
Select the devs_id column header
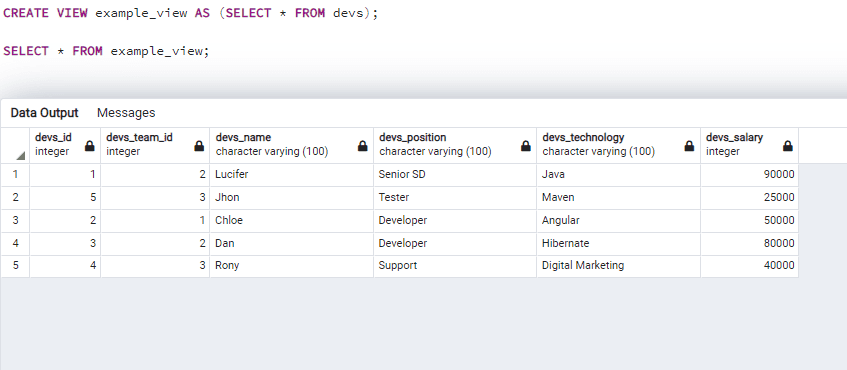(x=65, y=145)
